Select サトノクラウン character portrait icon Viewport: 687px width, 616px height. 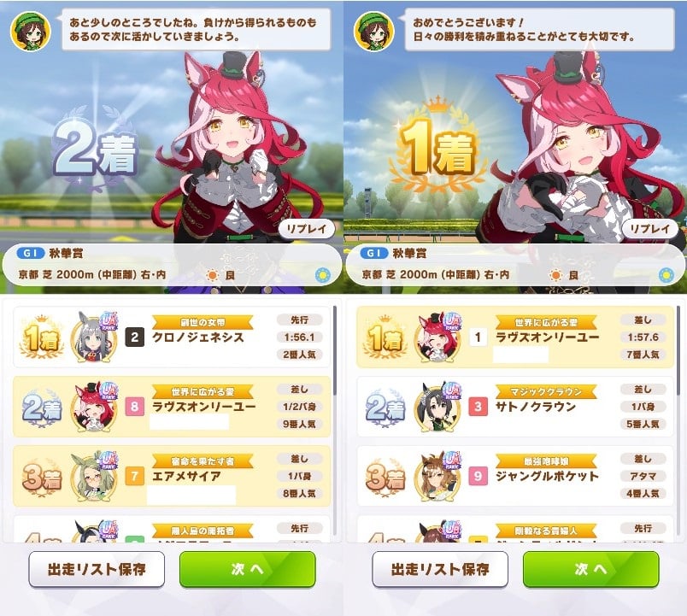click(438, 407)
